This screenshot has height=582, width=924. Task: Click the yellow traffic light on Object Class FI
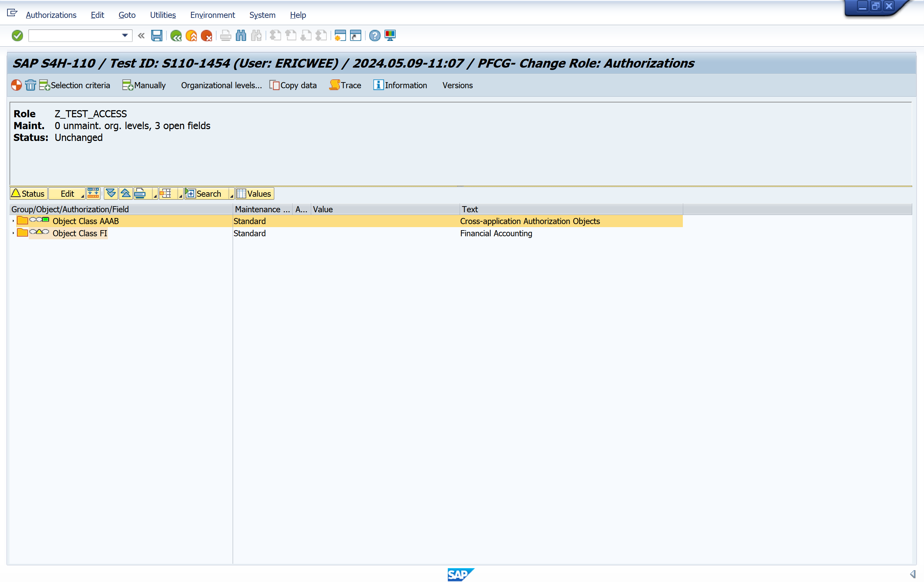point(39,232)
